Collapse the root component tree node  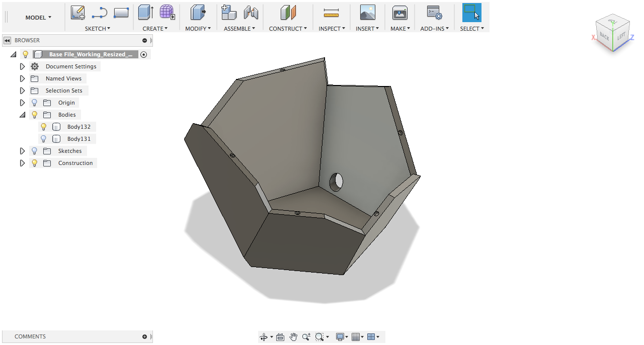13,54
